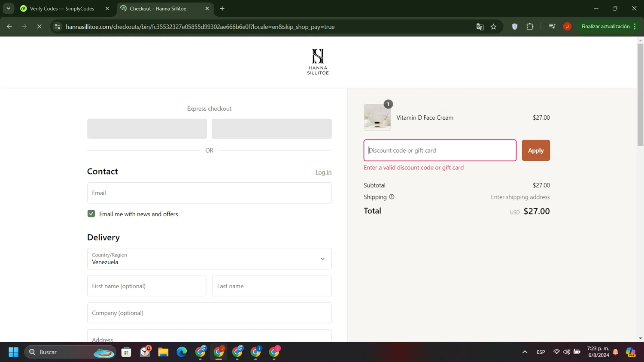Open Wi-Fi network settings icon
The image size is (644, 362).
pos(556,352)
